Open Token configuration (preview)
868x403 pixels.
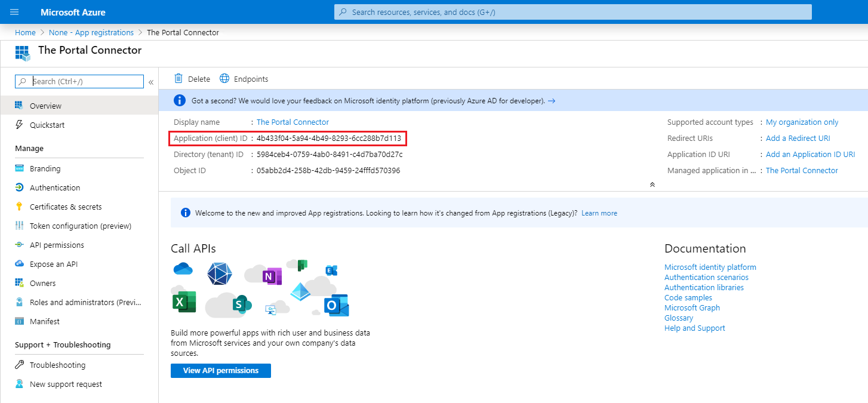[79, 226]
